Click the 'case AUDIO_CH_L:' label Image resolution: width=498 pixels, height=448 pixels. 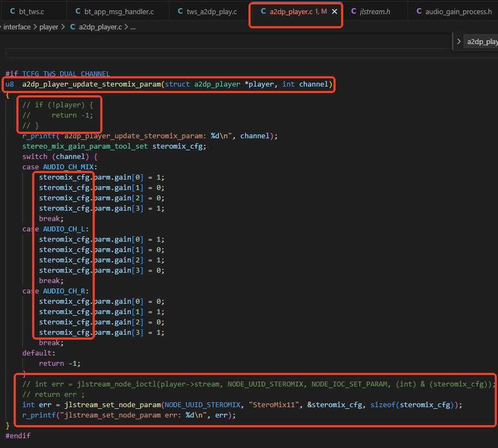pyautogui.click(x=56, y=229)
